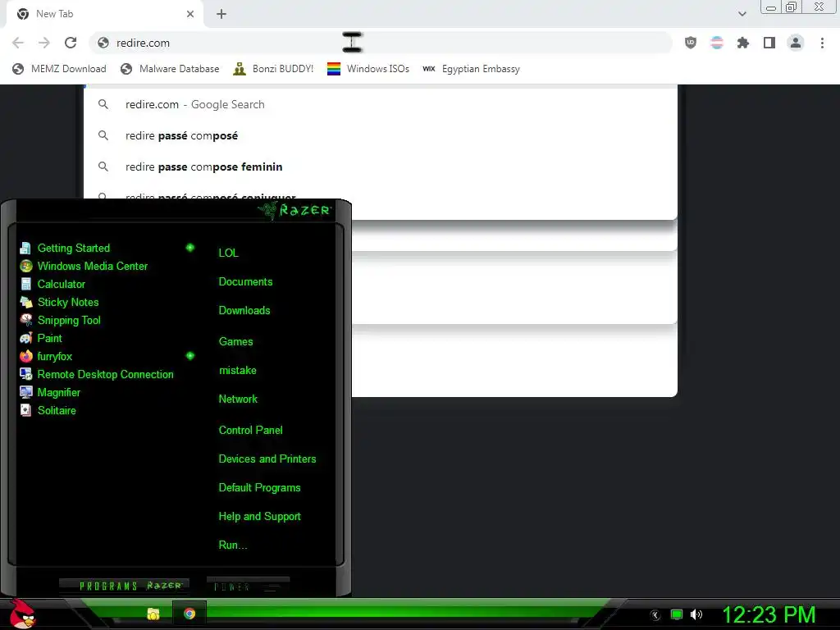Viewport: 840px width, 630px height.
Task: Launch Magnifier
Action: pyautogui.click(x=58, y=393)
